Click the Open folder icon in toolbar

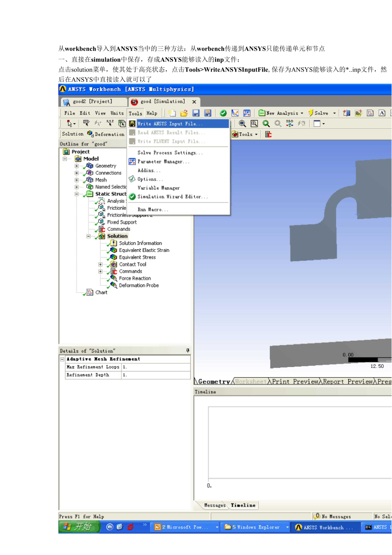[x=184, y=113]
